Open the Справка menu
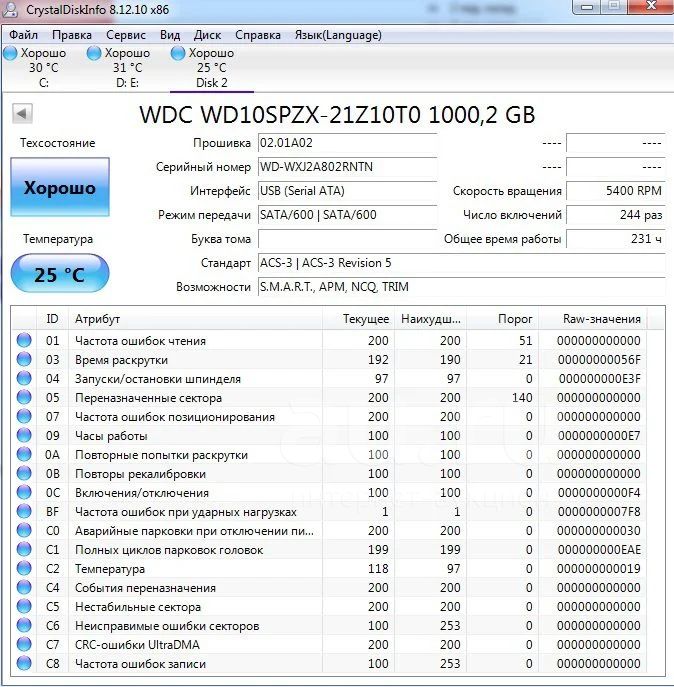 coord(258,35)
